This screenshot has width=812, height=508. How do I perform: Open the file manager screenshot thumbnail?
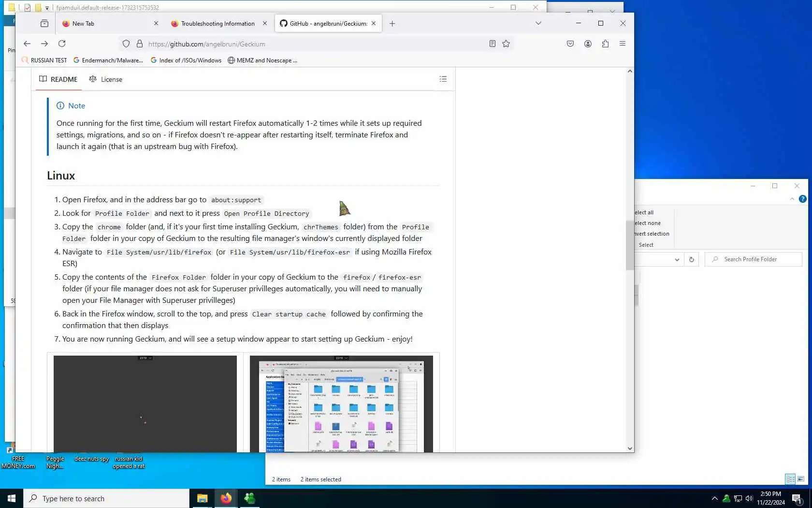(341, 404)
